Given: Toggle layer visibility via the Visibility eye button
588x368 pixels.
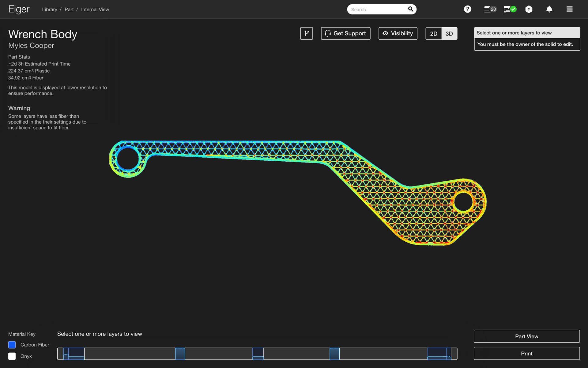Looking at the screenshot, I should [x=398, y=33].
